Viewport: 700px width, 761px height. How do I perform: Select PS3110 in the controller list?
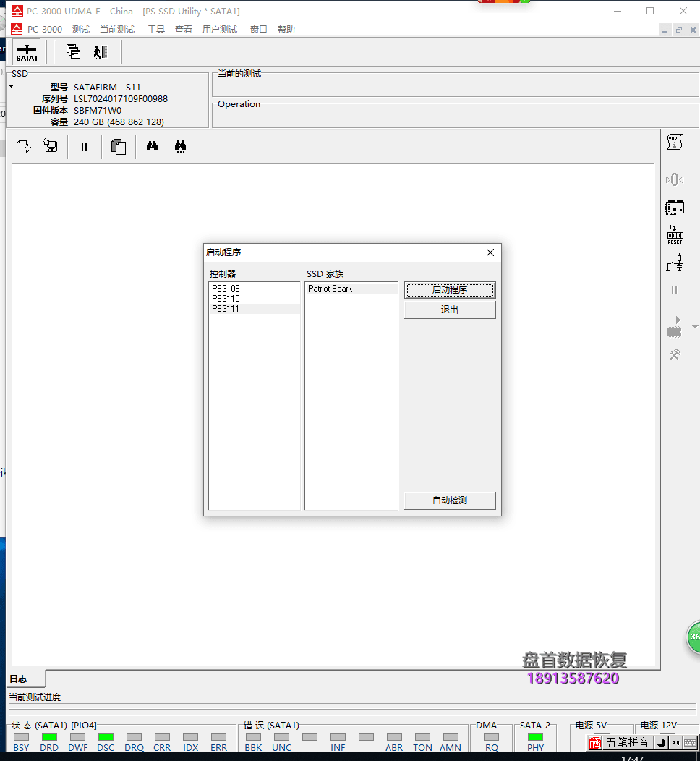pyautogui.click(x=255, y=299)
